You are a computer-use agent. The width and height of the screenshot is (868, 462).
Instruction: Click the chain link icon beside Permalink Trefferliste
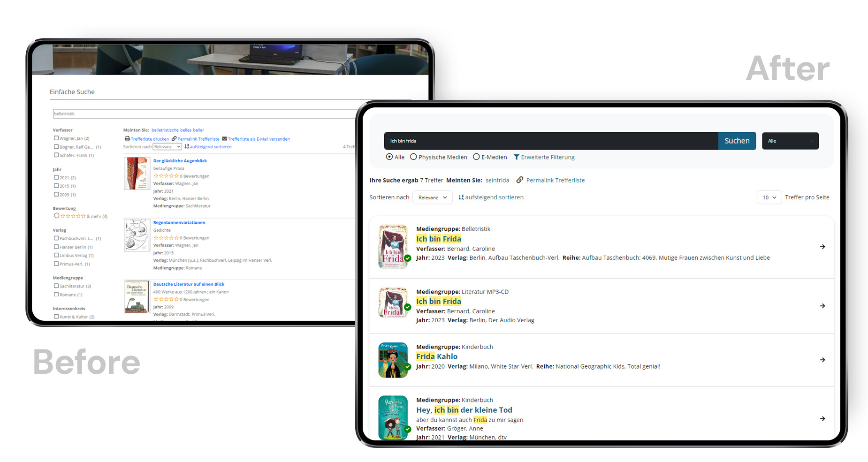tap(520, 180)
